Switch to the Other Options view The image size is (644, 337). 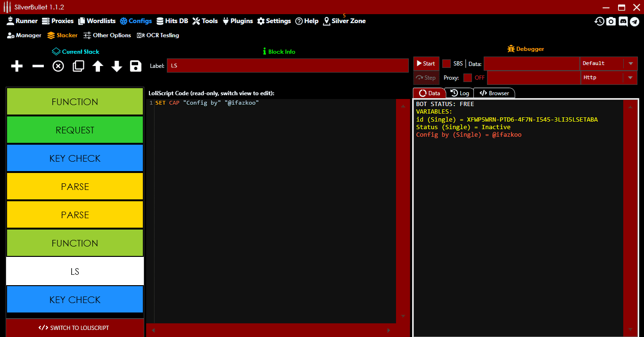(107, 35)
